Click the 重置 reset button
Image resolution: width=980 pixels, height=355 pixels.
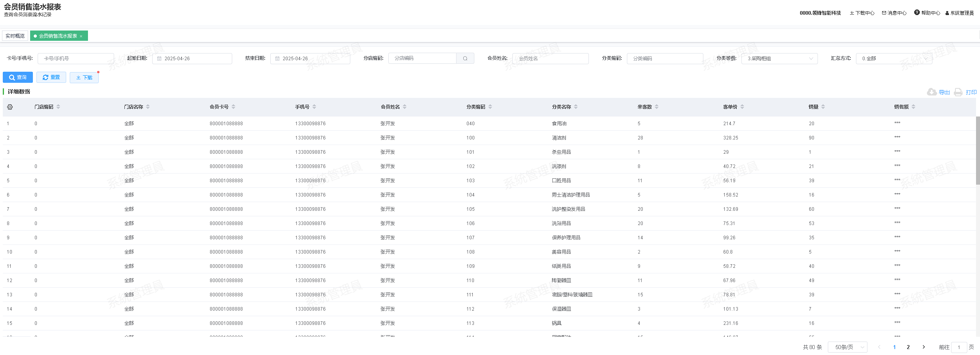coord(51,77)
